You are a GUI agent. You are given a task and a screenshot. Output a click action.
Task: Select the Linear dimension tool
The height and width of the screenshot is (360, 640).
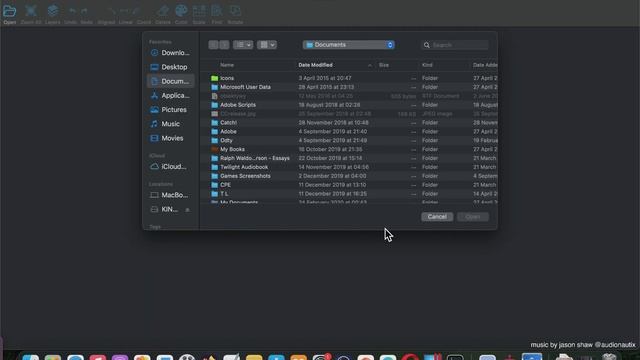124,11
